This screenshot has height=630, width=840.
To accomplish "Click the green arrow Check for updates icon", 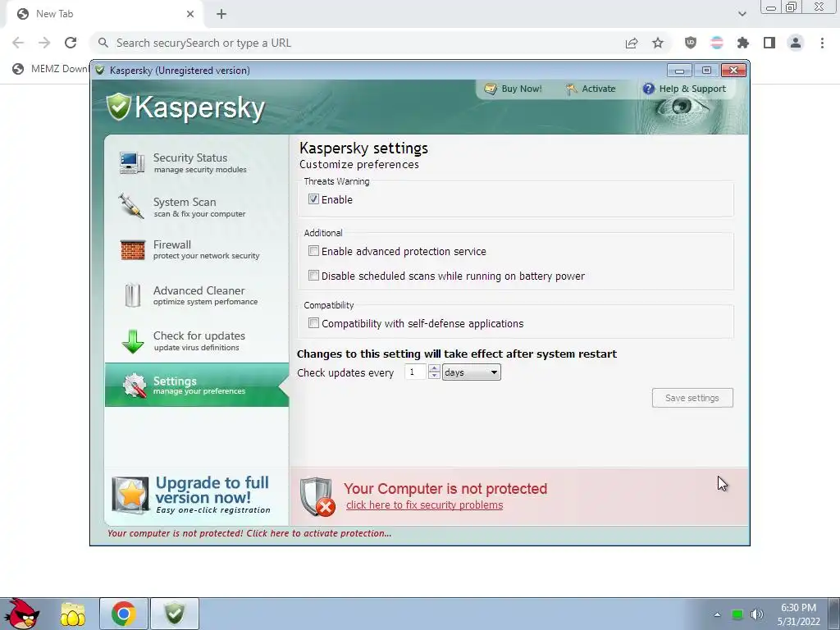I will point(132,341).
